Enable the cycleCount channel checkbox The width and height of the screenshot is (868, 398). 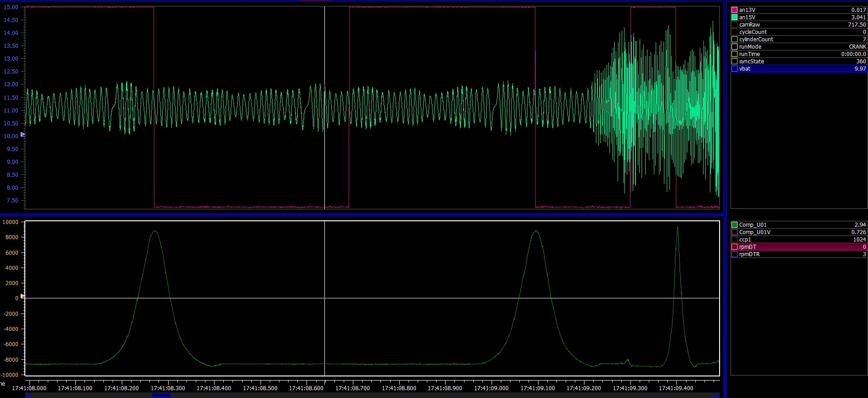pyautogui.click(x=734, y=32)
